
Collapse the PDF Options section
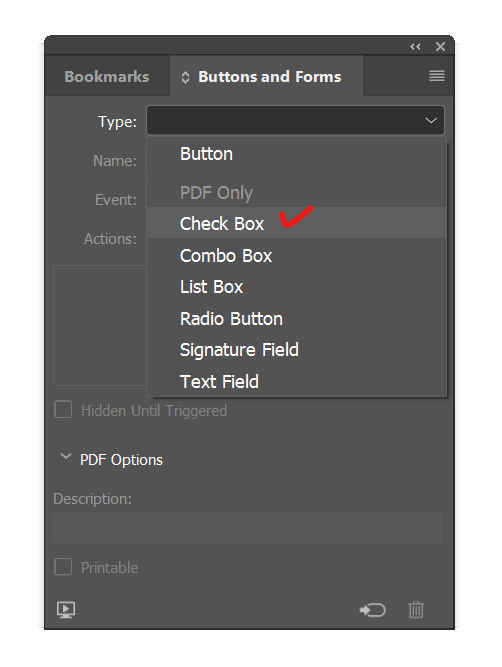pyautogui.click(x=66, y=456)
